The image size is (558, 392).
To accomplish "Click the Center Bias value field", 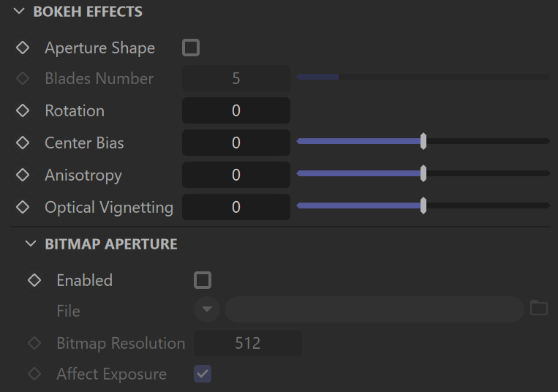I will click(235, 143).
